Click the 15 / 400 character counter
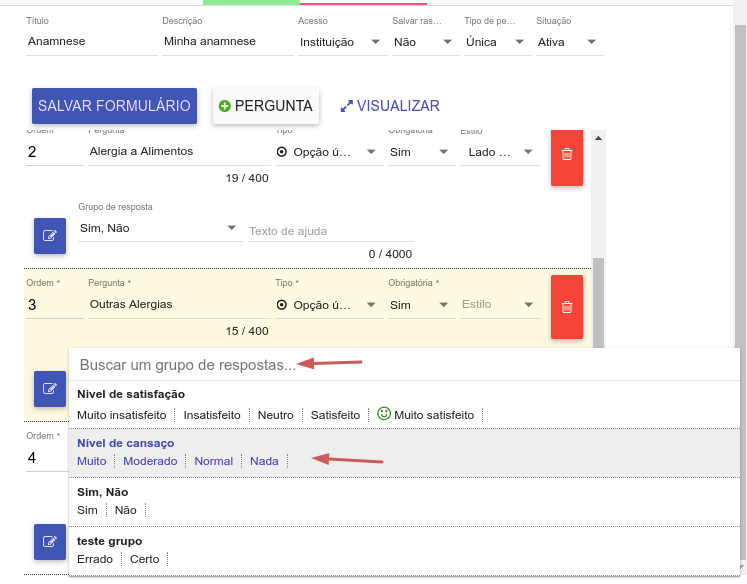The height and width of the screenshot is (584, 747). (247, 331)
